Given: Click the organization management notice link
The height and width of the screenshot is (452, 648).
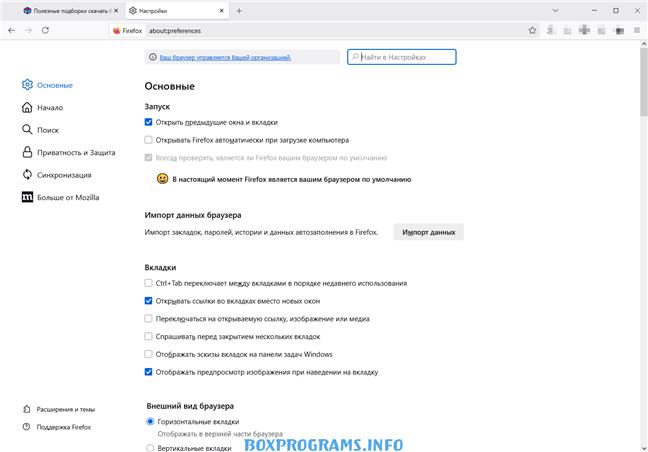Looking at the screenshot, I should tap(225, 57).
